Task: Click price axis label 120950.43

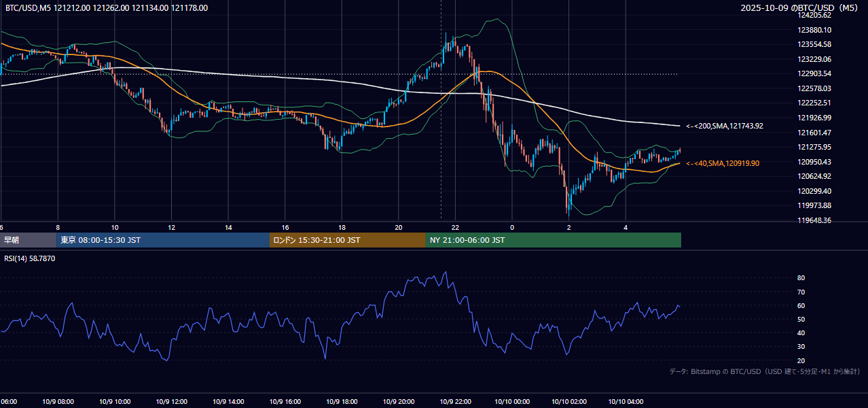Action: (814, 162)
